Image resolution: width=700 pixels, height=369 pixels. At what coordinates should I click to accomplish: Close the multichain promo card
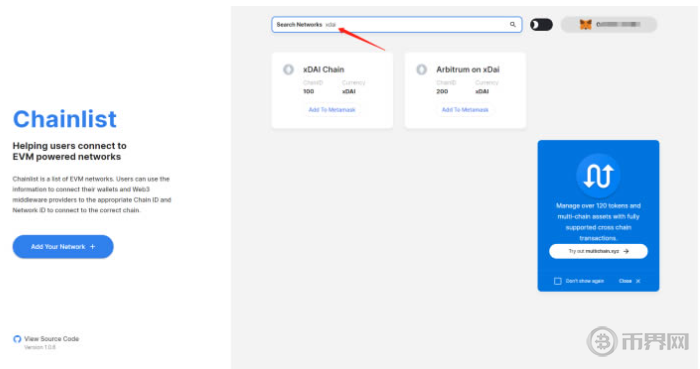point(629,281)
